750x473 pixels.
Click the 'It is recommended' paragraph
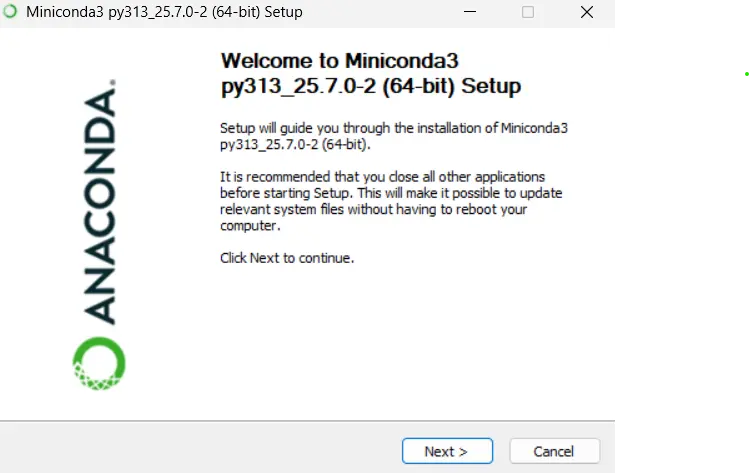391,201
